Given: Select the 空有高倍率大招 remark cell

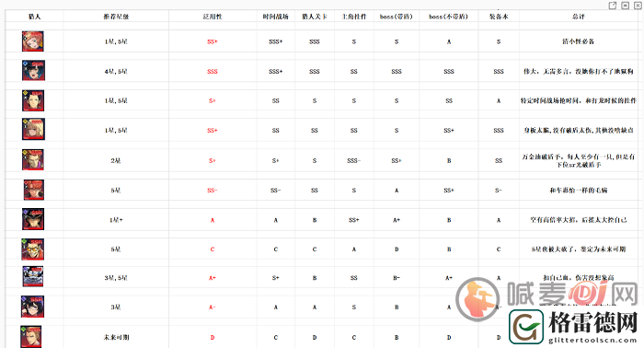Looking at the screenshot, I should coord(579,220).
